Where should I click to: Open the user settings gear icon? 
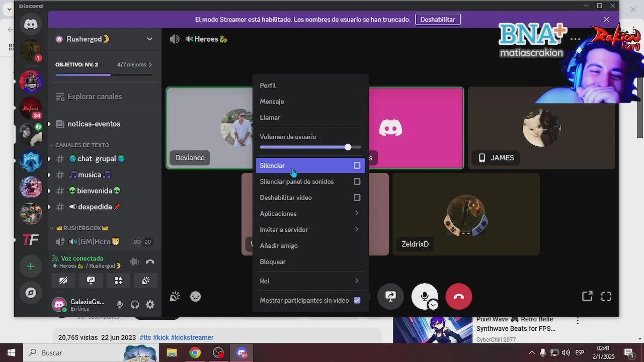[150, 305]
